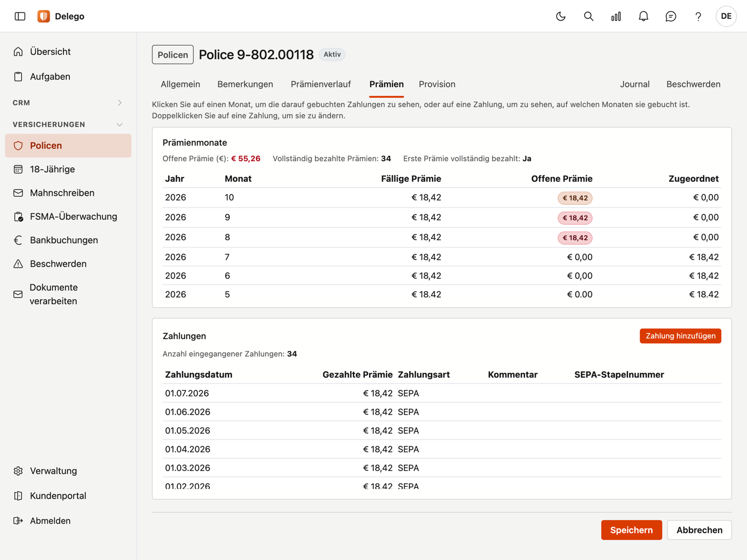This screenshot has height=560, width=747.
Task: Open the Journal tab
Action: (634, 84)
